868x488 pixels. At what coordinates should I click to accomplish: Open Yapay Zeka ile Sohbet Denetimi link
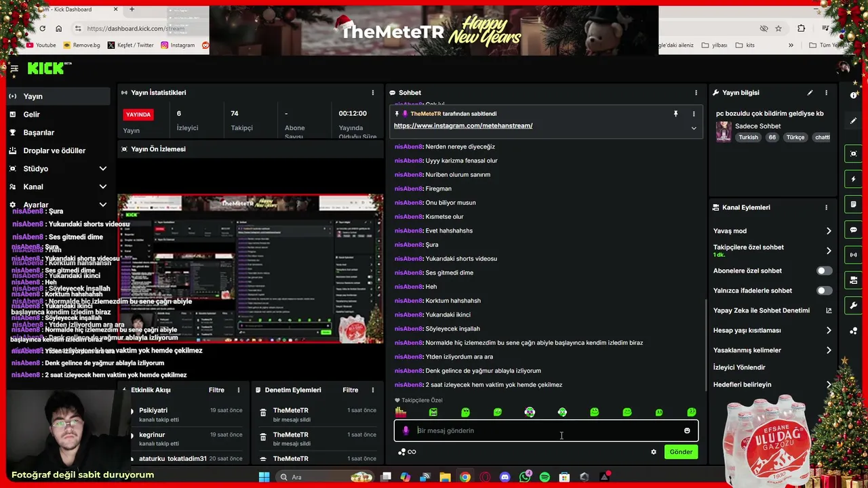tap(772, 310)
